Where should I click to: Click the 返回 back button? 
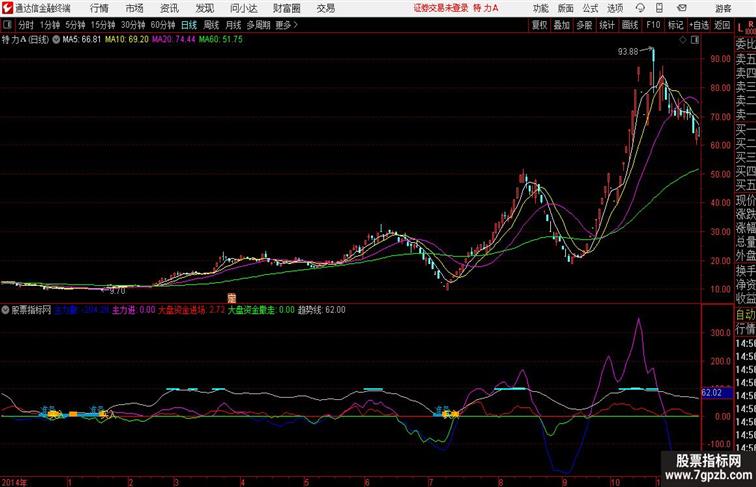(722, 25)
